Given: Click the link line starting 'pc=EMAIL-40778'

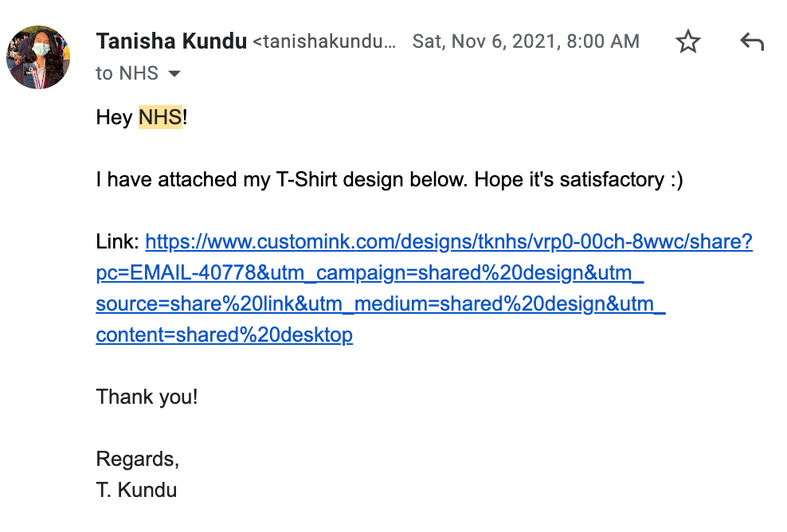Looking at the screenshot, I should tap(370, 273).
